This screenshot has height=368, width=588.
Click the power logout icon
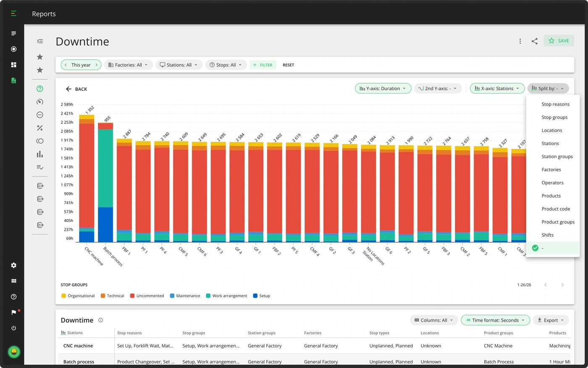pos(13,328)
